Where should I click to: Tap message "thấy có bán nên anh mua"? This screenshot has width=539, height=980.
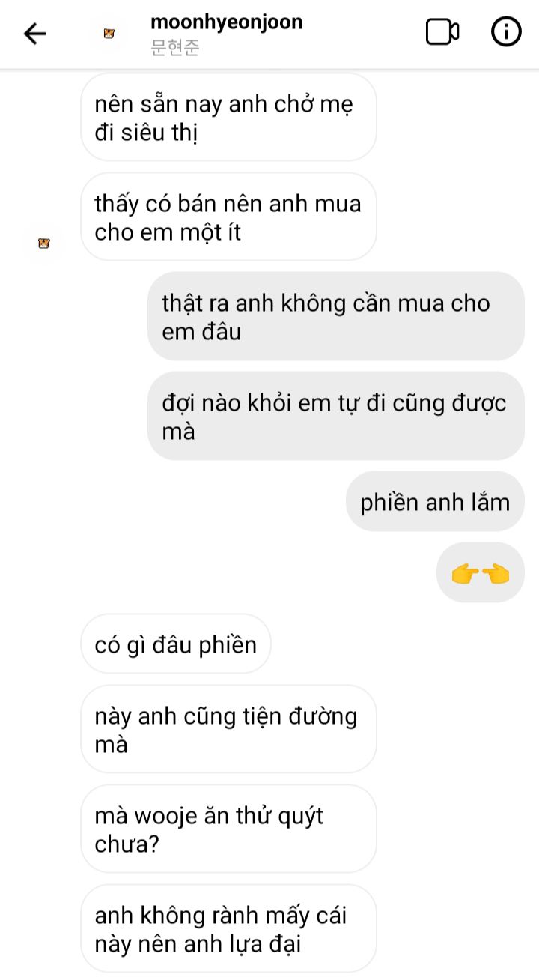pyautogui.click(x=228, y=217)
